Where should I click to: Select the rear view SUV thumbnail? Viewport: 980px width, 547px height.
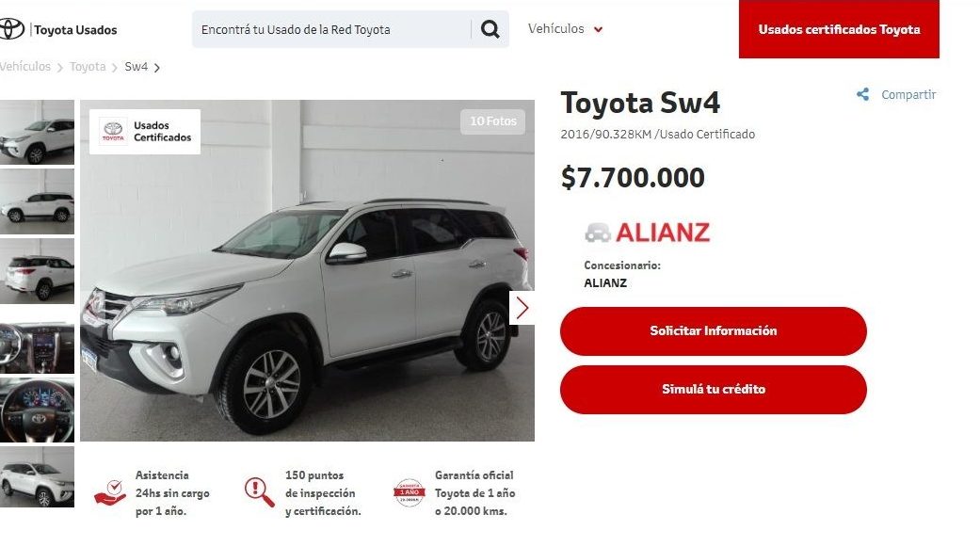pyautogui.click(x=37, y=271)
